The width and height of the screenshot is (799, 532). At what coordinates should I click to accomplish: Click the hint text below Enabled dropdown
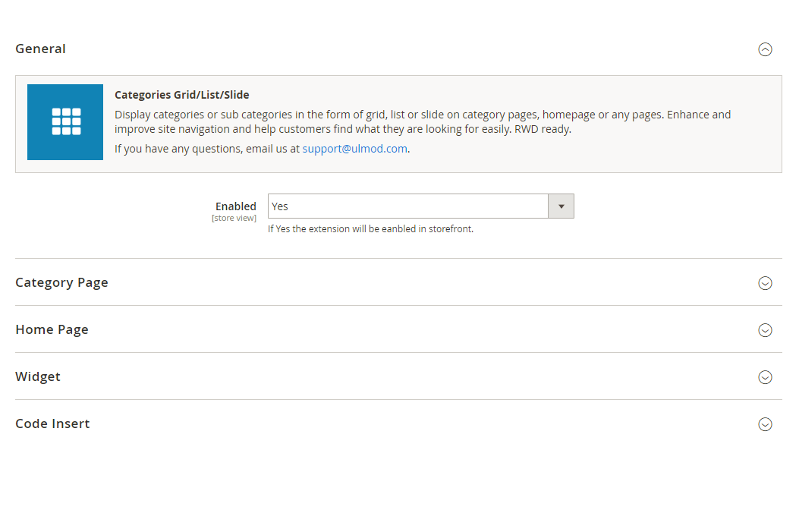(x=370, y=229)
